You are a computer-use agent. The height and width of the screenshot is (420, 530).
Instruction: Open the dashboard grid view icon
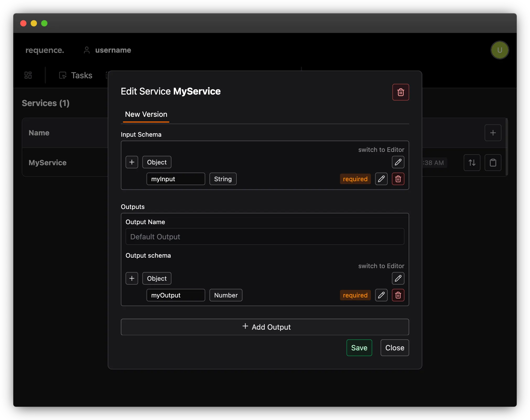click(28, 75)
